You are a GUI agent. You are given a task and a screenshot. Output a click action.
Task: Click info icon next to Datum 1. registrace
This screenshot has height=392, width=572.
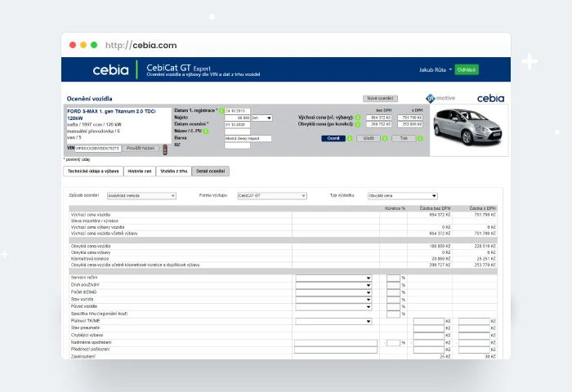[x=221, y=111]
